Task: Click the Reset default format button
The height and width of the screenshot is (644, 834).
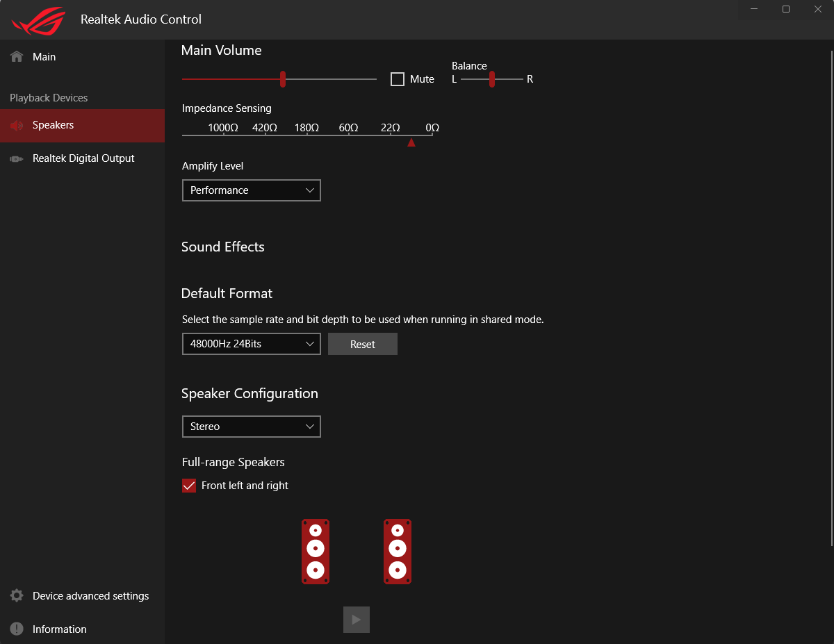Action: pos(363,344)
